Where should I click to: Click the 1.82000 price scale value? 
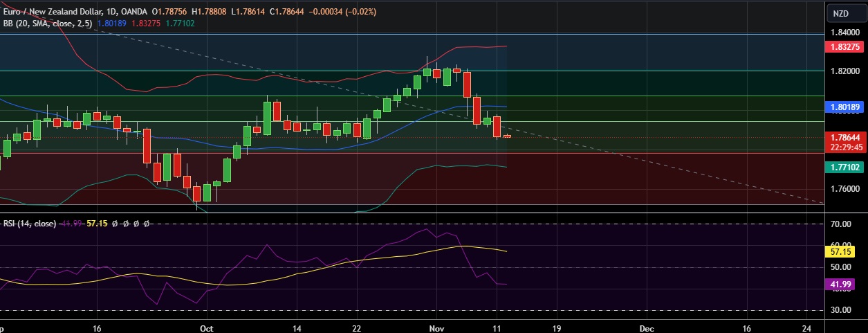pos(844,71)
